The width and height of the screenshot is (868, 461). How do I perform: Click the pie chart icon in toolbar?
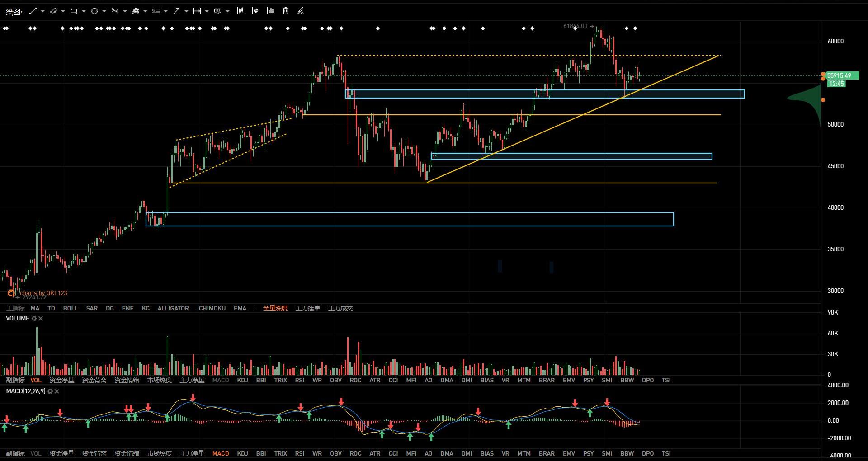(255, 11)
